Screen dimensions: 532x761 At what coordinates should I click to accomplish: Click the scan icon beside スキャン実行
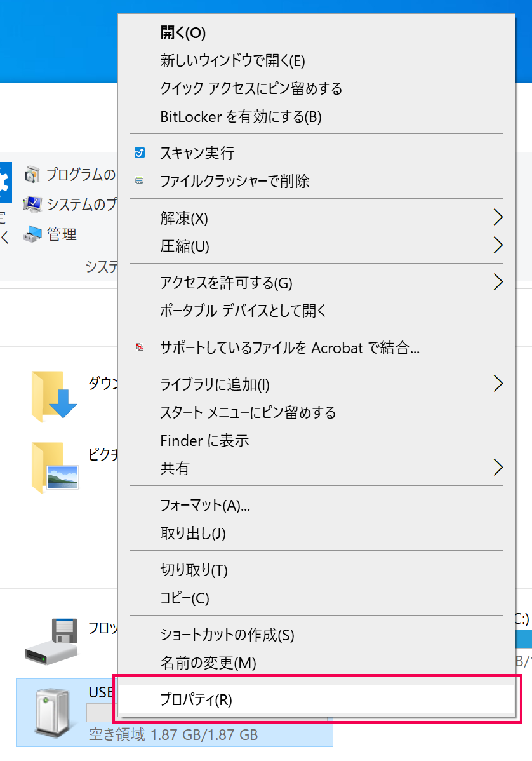[x=140, y=153]
